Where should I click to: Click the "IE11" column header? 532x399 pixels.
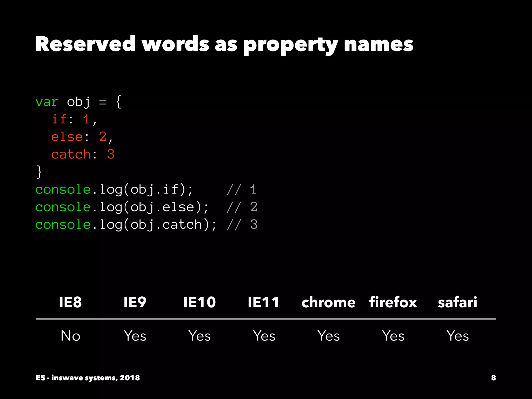pyautogui.click(x=264, y=302)
